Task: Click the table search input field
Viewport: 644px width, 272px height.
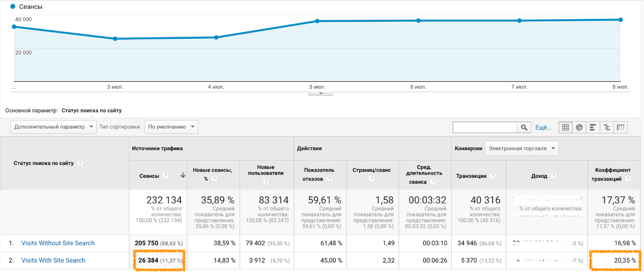Action: coord(485,127)
